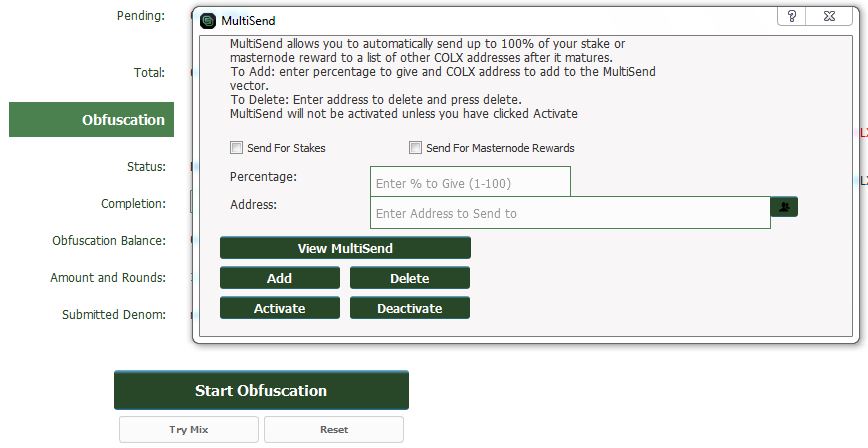The height and width of the screenshot is (448, 868).
Task: Click the Deactivate button
Action: pyautogui.click(x=410, y=308)
